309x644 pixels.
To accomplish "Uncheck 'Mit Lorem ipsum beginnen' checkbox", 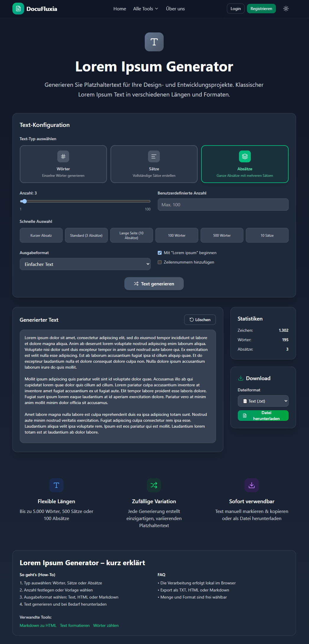I will 160,253.
